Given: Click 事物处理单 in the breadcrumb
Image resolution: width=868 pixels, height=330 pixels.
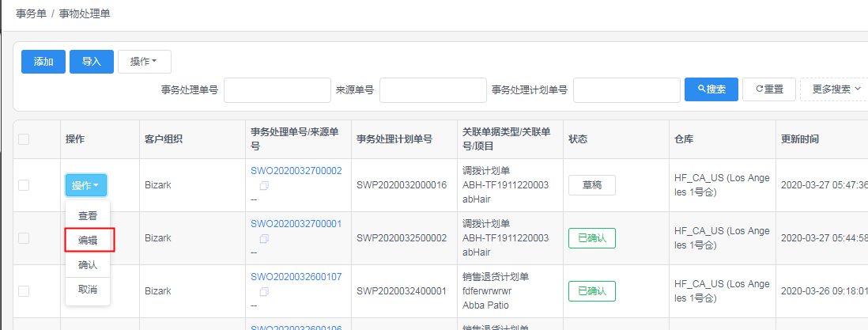Looking at the screenshot, I should click(85, 14).
